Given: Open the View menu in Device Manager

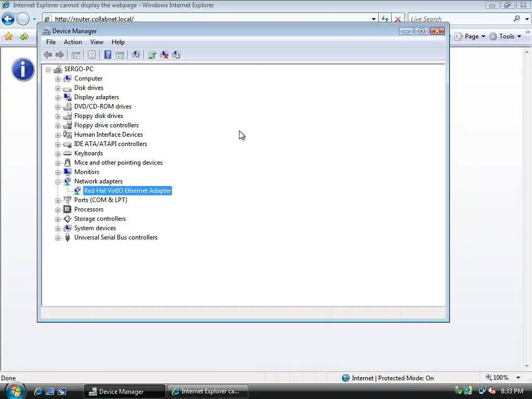Looking at the screenshot, I should tap(97, 42).
